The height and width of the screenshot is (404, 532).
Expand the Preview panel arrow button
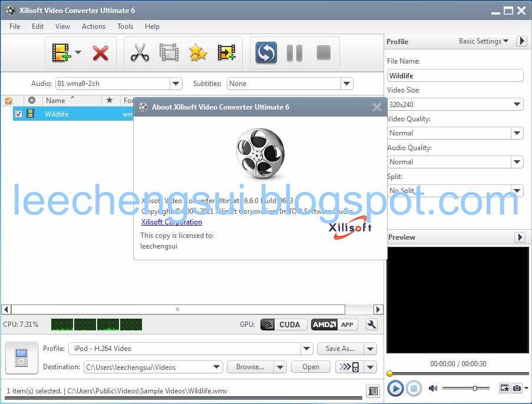(x=520, y=237)
